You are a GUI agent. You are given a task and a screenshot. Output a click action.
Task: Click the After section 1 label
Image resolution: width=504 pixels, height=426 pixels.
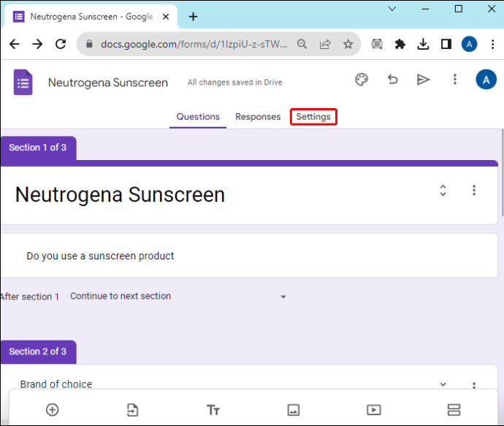29,297
